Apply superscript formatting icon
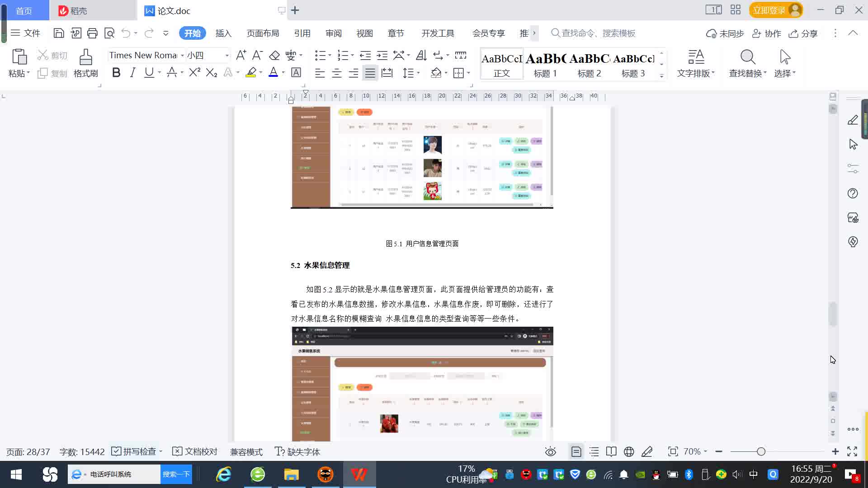The image size is (868, 488). [194, 73]
